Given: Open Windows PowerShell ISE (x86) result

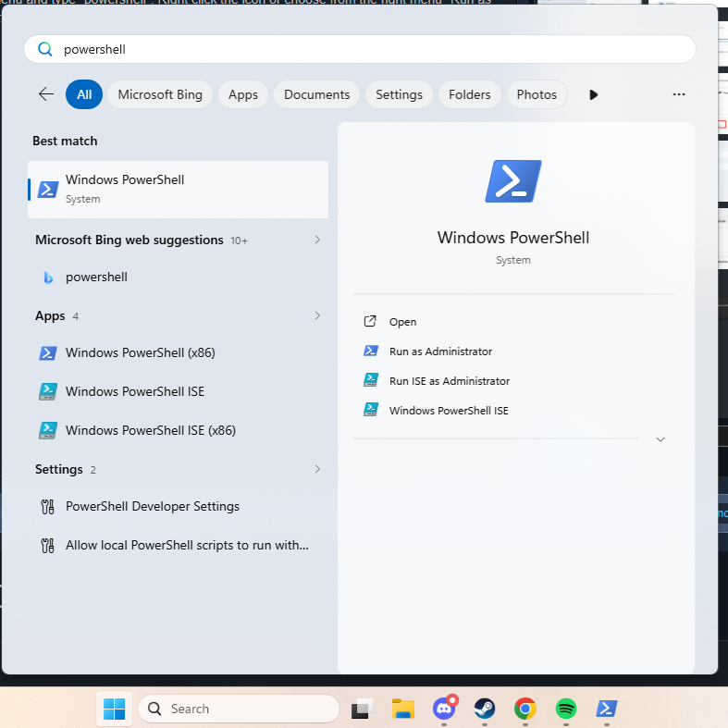Looking at the screenshot, I should click(x=179, y=430).
